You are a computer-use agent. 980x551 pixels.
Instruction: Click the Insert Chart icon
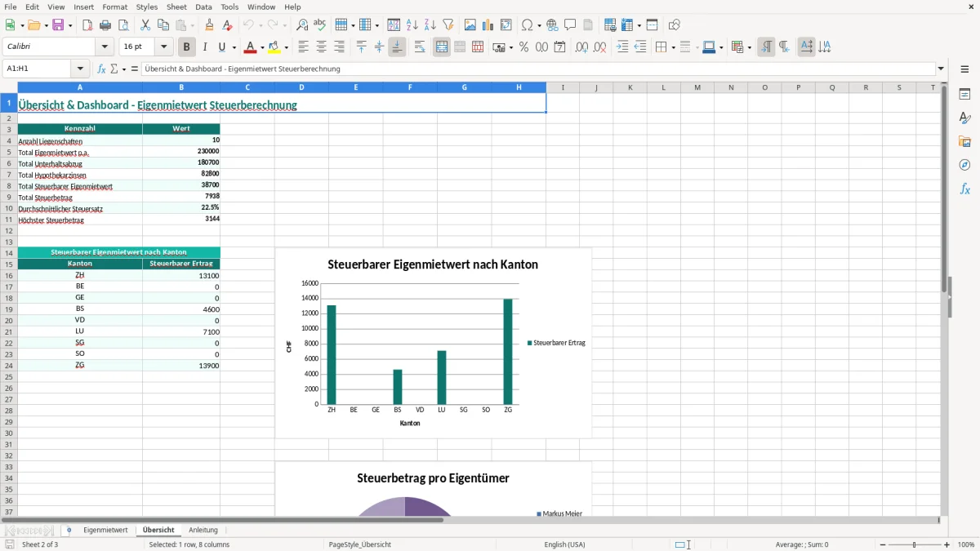(x=488, y=25)
